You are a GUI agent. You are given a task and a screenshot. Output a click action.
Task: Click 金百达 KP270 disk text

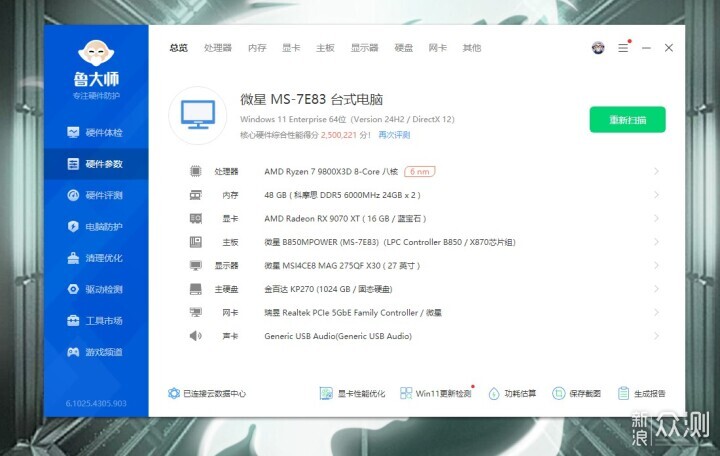click(328, 289)
